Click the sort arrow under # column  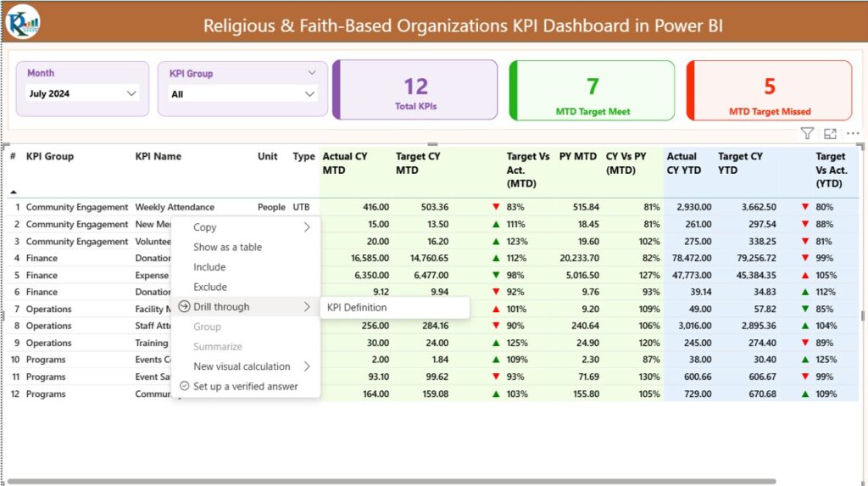click(14, 192)
